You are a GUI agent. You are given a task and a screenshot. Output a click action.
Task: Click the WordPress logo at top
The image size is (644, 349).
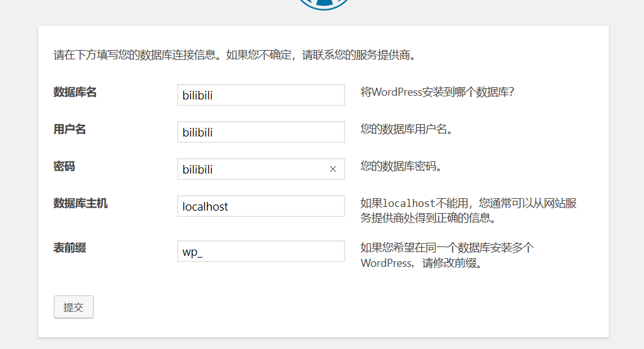tap(324, 4)
